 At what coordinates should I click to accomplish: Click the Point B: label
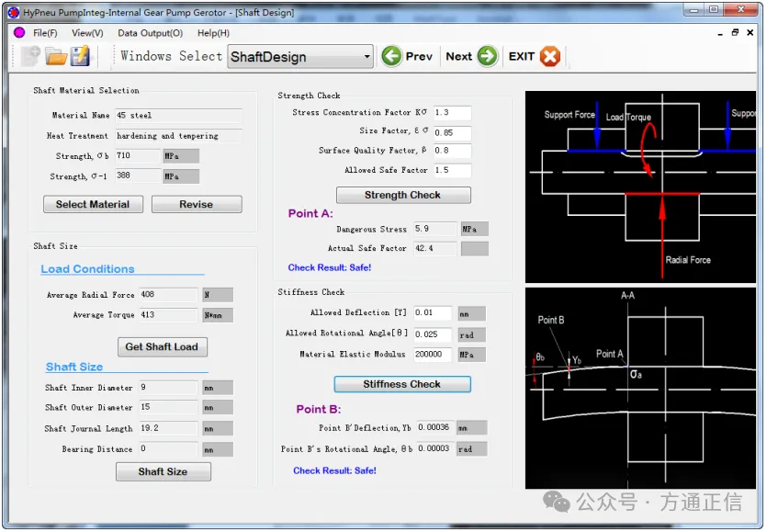(x=319, y=410)
